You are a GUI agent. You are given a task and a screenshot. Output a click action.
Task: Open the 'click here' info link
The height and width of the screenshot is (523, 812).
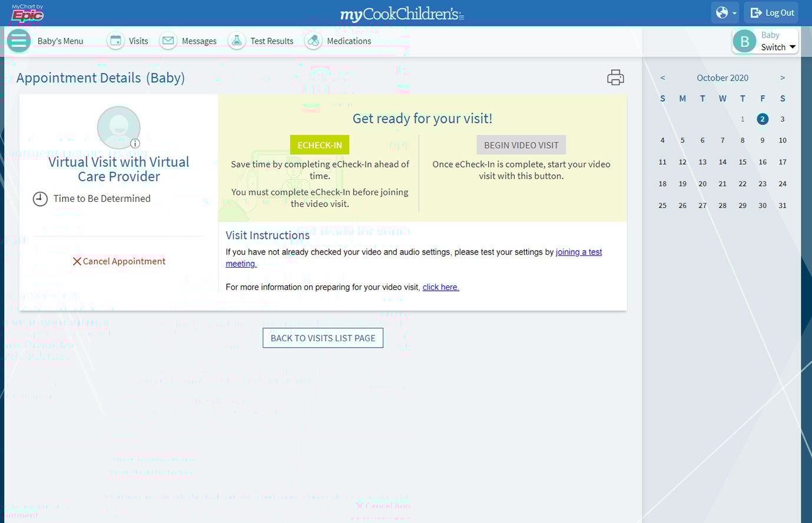[x=440, y=287]
